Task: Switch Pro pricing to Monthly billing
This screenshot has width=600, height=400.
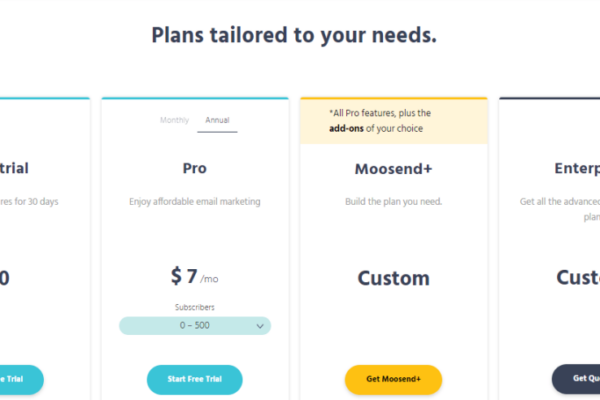Action: coord(174,120)
